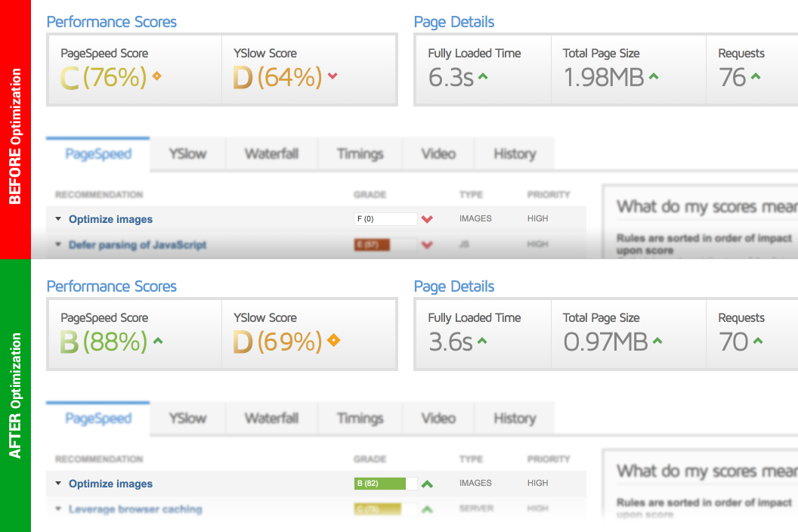Click the Defer parsing of JavaScript link
The image size is (798, 532).
click(x=137, y=245)
